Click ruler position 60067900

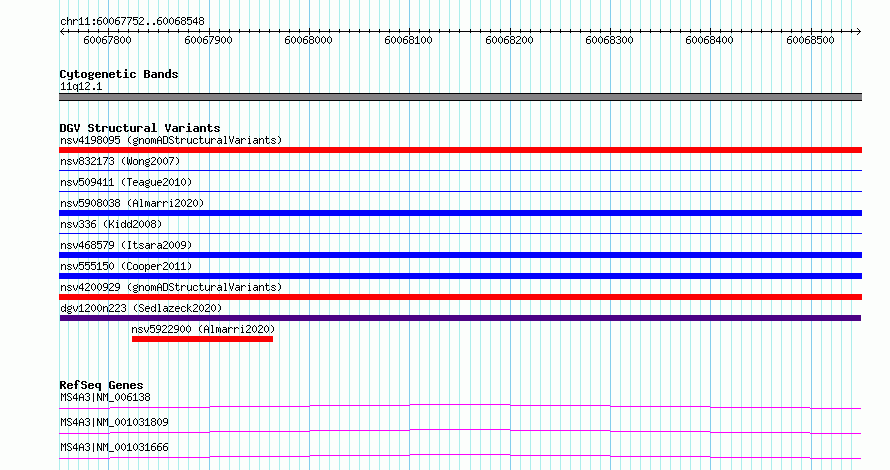[208, 40]
